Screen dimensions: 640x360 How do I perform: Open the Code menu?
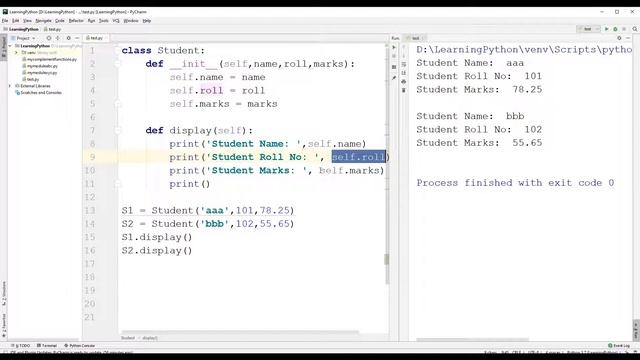pos(60,20)
